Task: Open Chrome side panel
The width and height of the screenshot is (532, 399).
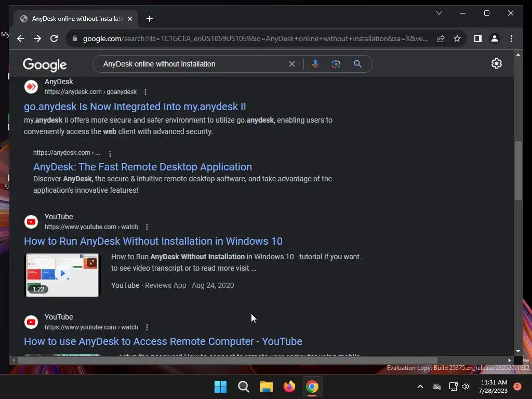Action: click(x=478, y=38)
